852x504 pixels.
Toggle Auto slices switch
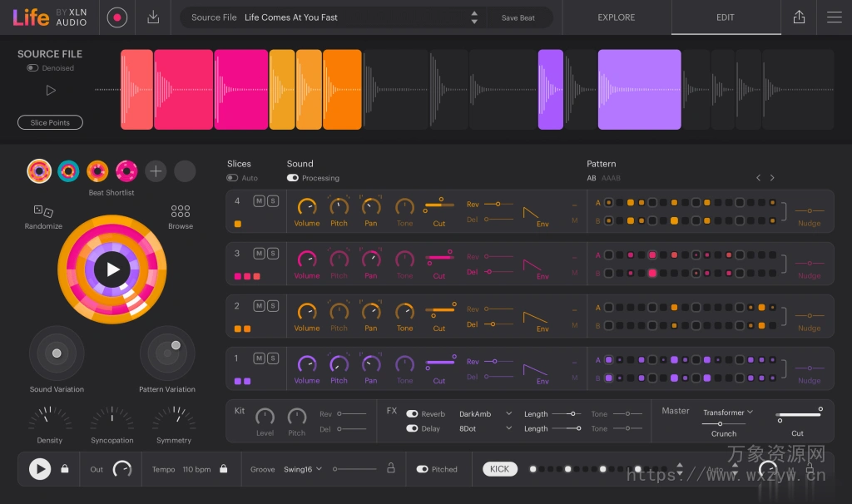click(x=233, y=178)
